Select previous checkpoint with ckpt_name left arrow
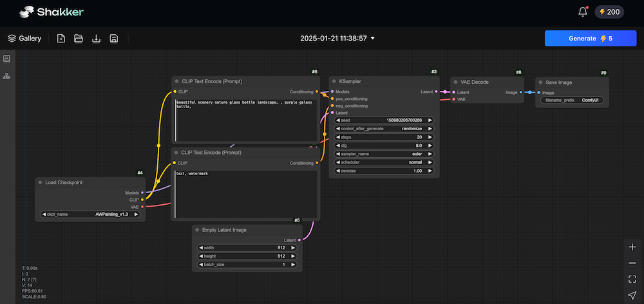 click(x=44, y=214)
